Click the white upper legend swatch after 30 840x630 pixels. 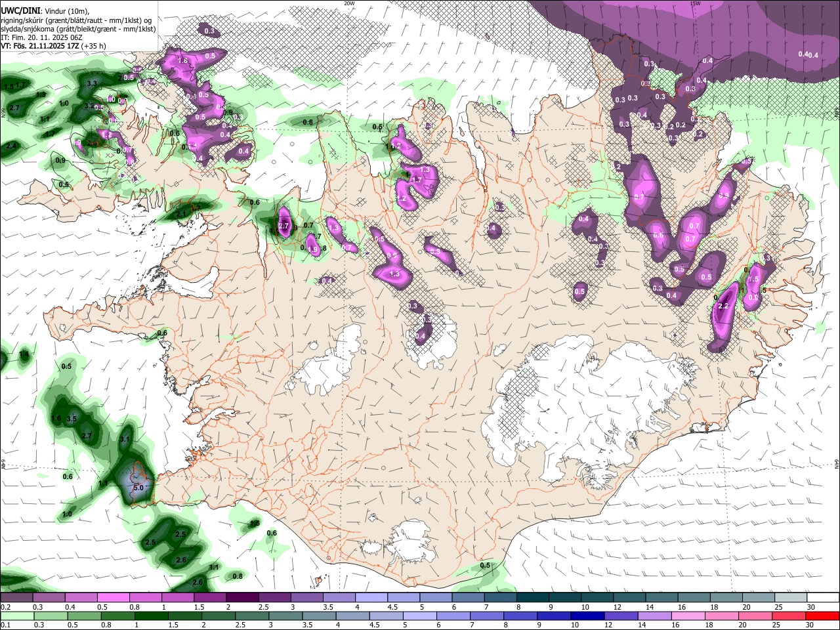822,597
